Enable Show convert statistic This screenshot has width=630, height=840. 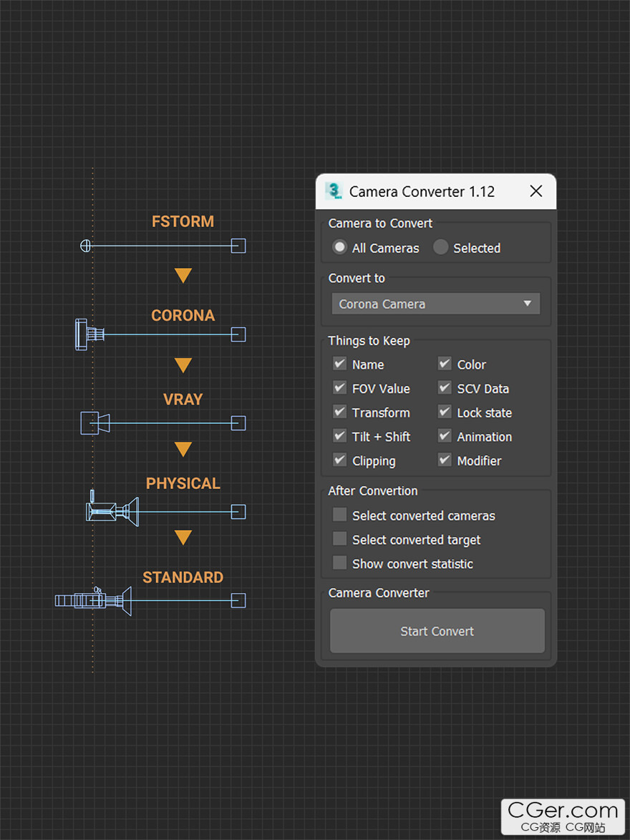click(339, 563)
